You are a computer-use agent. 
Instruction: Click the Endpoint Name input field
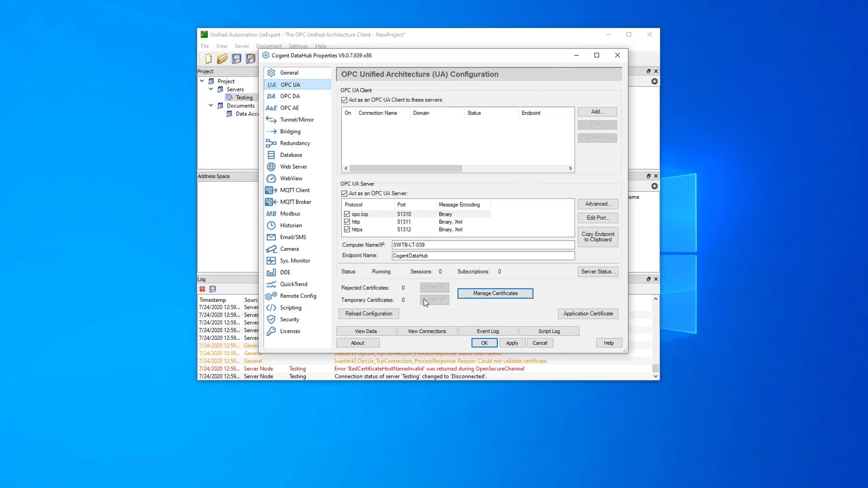click(x=483, y=256)
